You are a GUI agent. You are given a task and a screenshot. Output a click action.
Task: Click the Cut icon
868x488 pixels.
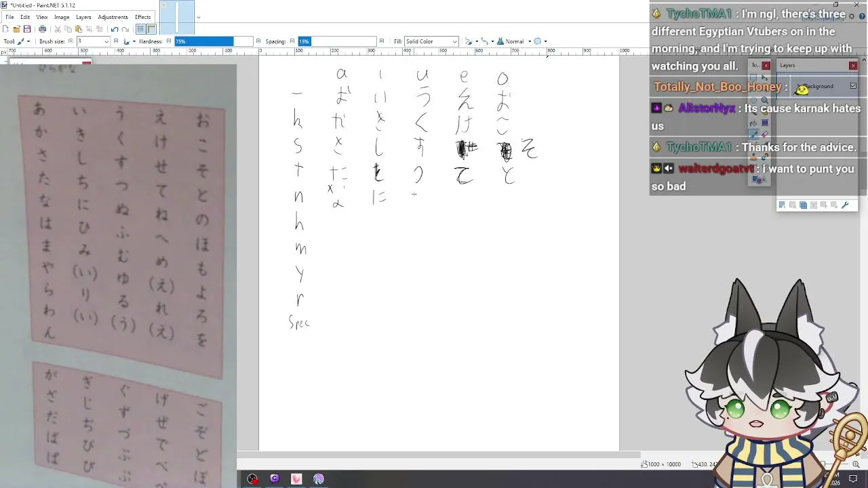click(58, 29)
